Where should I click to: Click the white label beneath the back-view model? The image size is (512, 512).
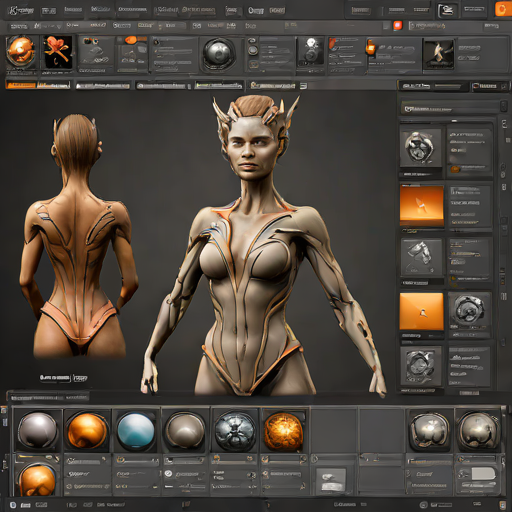(63, 378)
